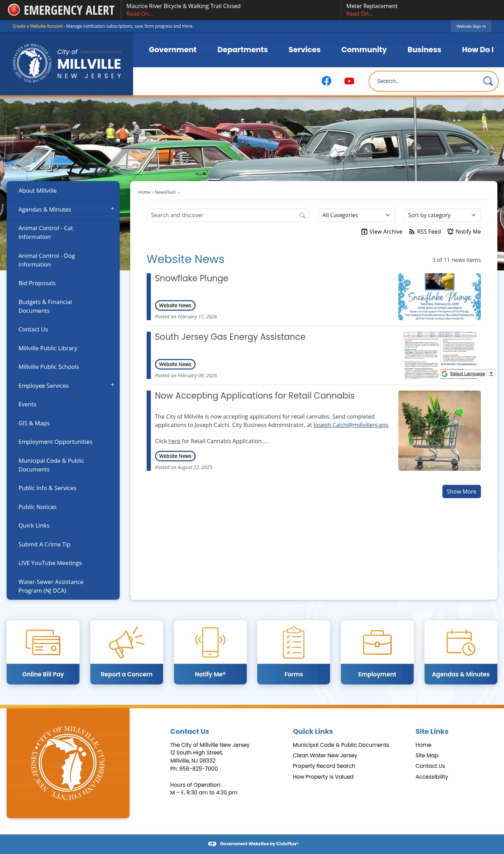
Task: Click the Website Sign In button
Action: [x=471, y=26]
